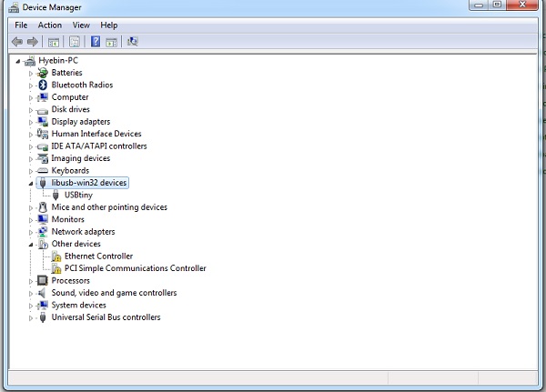This screenshot has height=392, width=546.
Task: Select the System devices label
Action: (x=78, y=305)
